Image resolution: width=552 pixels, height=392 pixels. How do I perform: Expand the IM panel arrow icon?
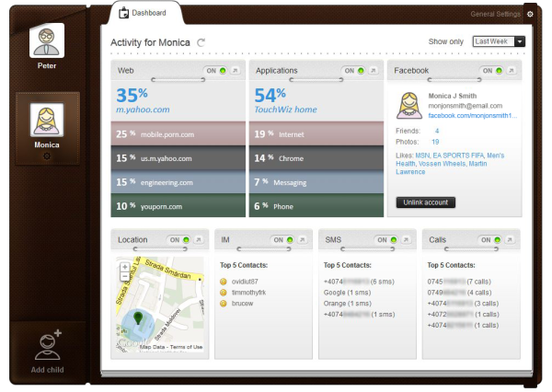click(x=302, y=240)
